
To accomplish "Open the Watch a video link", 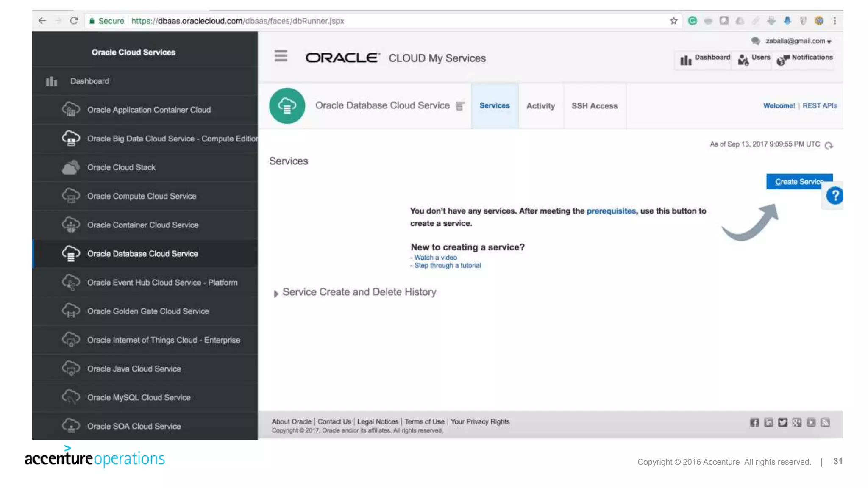I will tap(435, 258).
